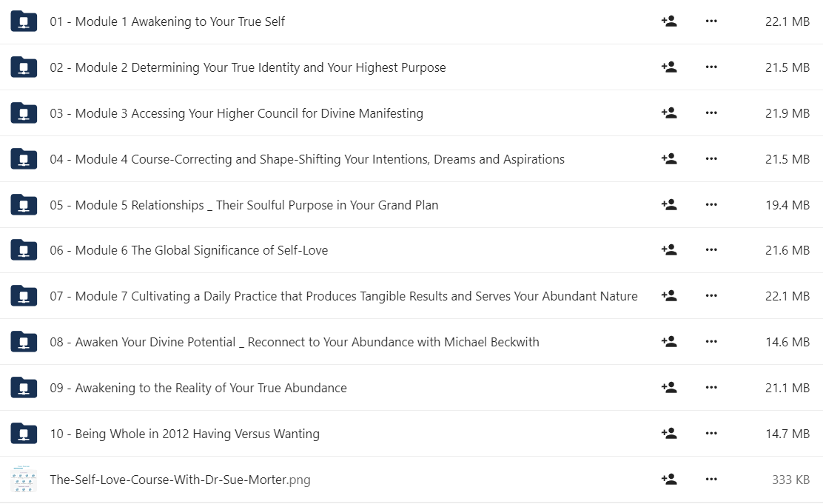Open the Module 5 Relationships folder icon
The width and height of the screenshot is (823, 504).
[x=24, y=205]
